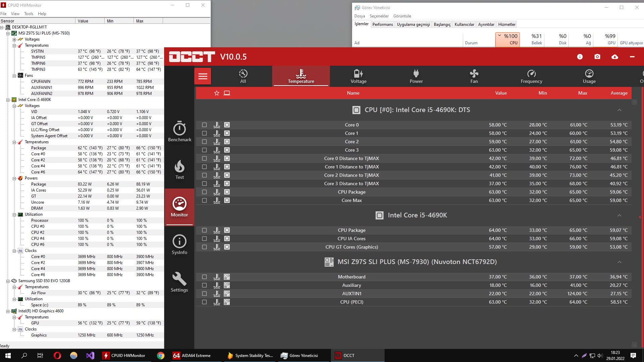Open Test section in OCCT sidebar
The width and height of the screenshot is (644, 362).
pyautogui.click(x=180, y=169)
